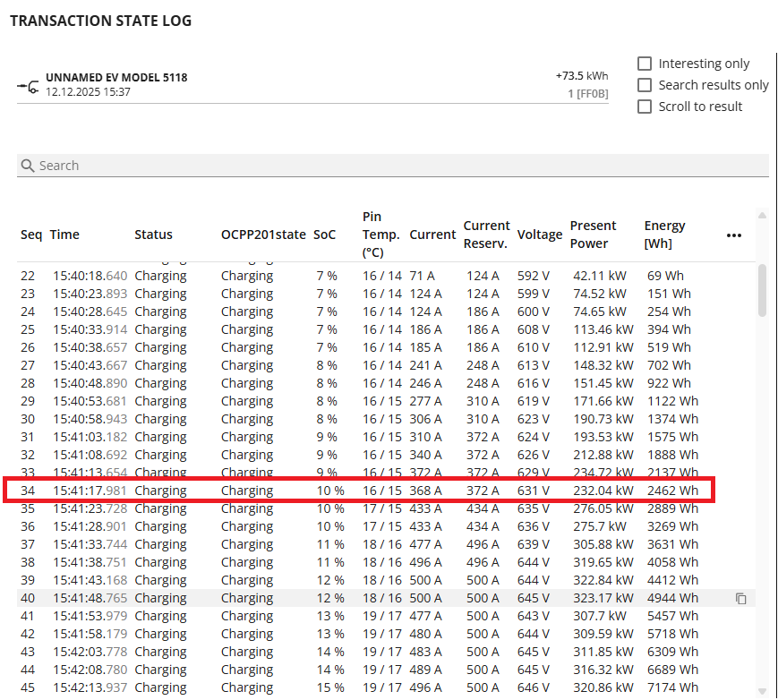Select row 22 with 69 Wh energy
This screenshot has height=700, width=778.
point(358,276)
